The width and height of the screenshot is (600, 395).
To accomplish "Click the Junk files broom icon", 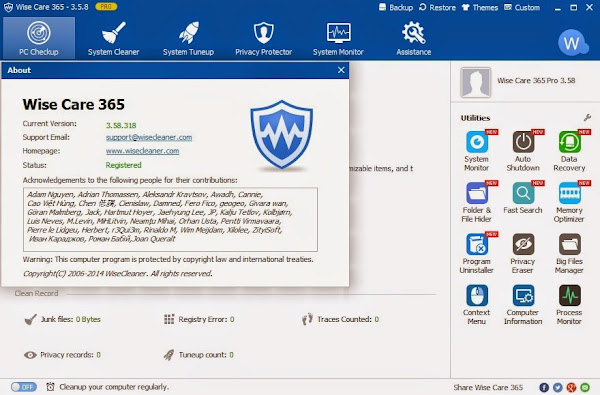I will pos(31,319).
